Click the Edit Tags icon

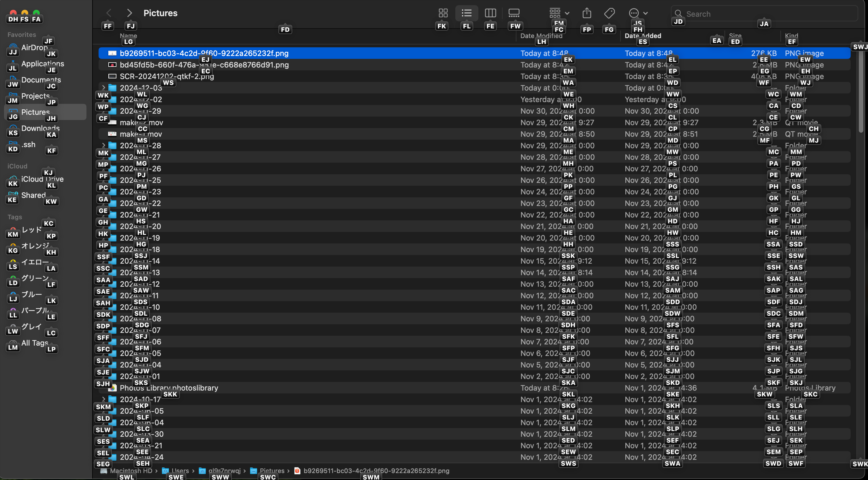pyautogui.click(x=609, y=13)
